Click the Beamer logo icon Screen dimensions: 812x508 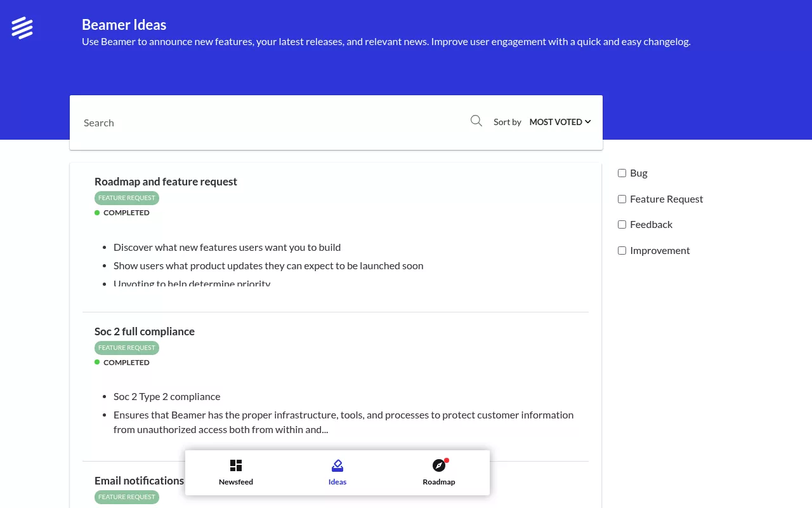22,28
